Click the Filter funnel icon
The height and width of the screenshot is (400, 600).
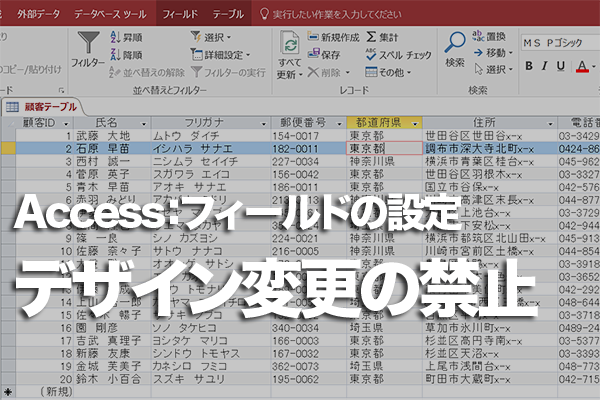(88, 42)
